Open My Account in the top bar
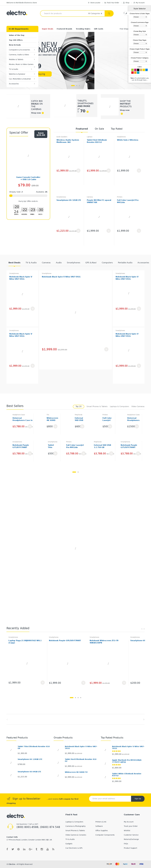The width and height of the screenshot is (151, 868). pos(139,3)
